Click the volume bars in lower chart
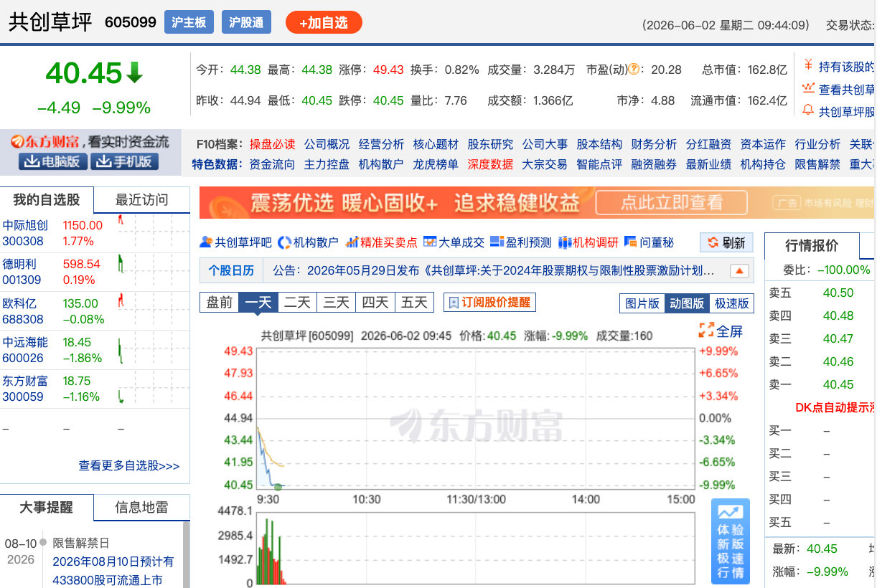The image size is (877, 588). click(x=273, y=552)
